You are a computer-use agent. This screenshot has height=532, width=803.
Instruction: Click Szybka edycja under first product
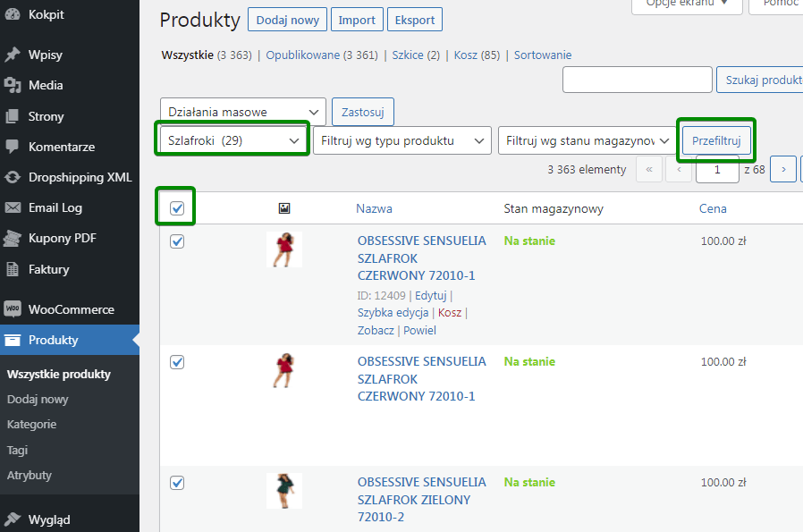coord(393,312)
